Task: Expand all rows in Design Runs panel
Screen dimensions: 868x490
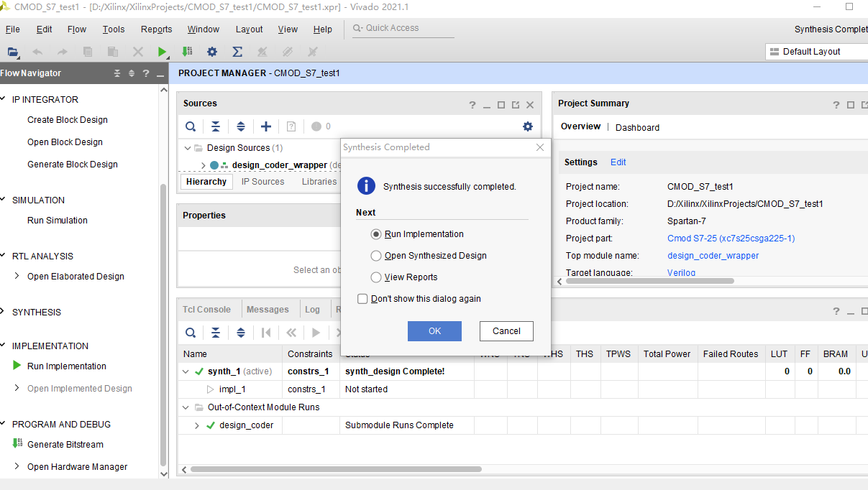Action: [x=241, y=333]
